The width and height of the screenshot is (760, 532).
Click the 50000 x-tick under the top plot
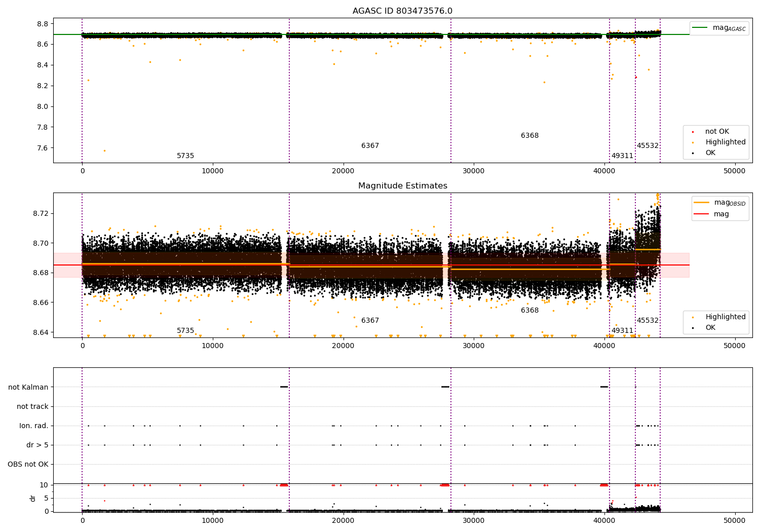(x=735, y=171)
